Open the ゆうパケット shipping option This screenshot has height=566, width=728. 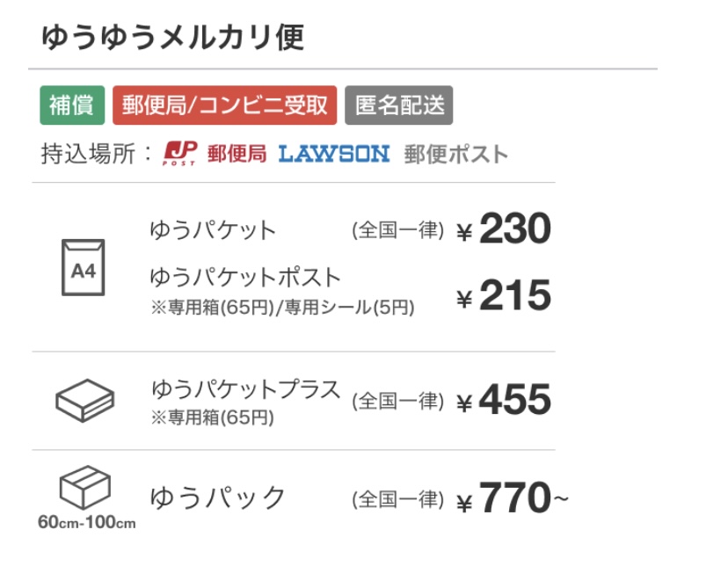[x=213, y=230]
